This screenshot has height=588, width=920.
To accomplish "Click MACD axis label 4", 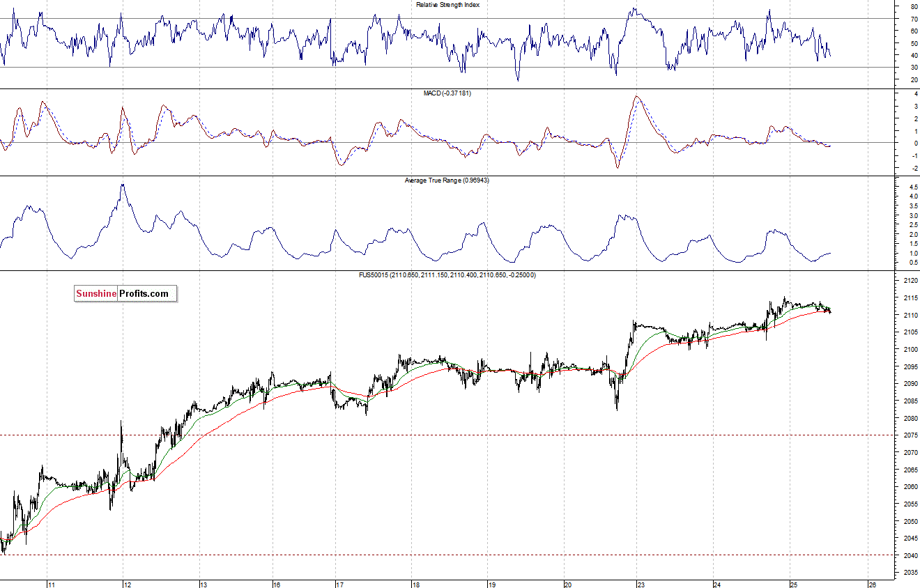I will pos(915,93).
